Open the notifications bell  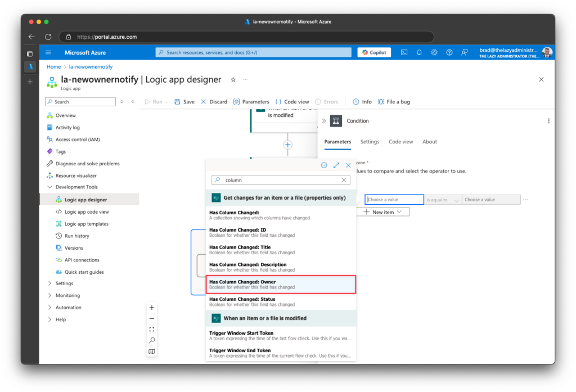[419, 52]
